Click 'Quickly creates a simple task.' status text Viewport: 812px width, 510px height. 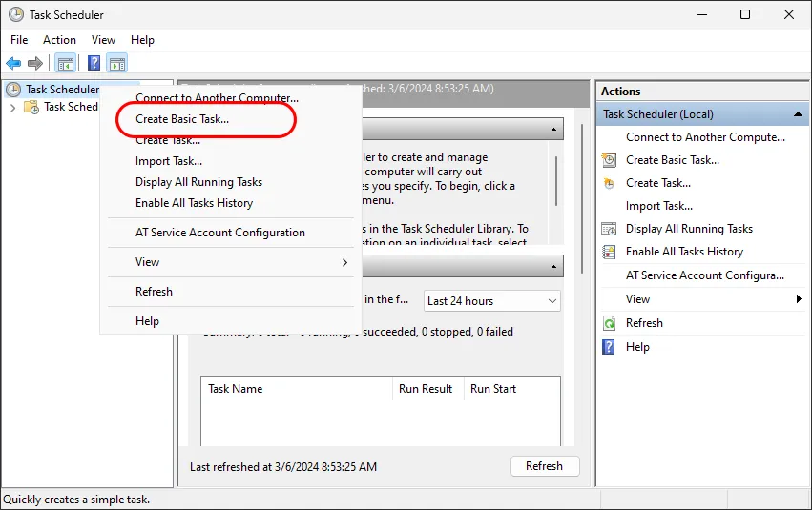tap(76, 500)
